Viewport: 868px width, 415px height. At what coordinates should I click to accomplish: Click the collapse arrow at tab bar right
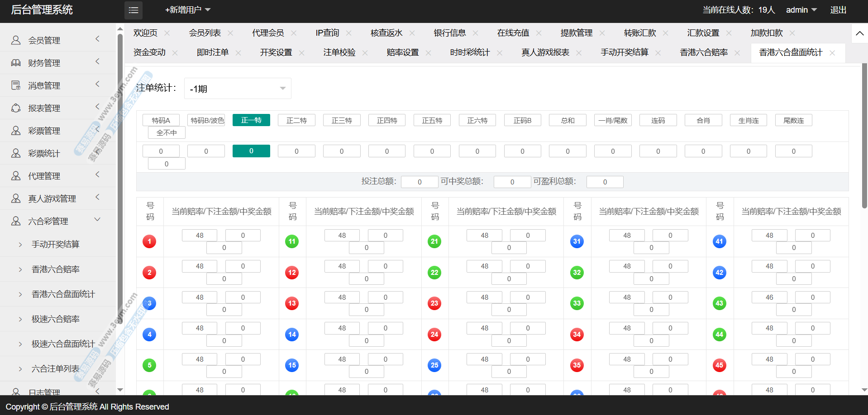coord(859,33)
